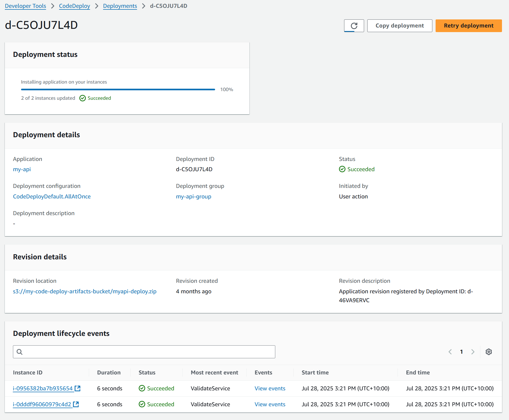509x420 pixels.
Task: View events for instance i-0956382ba7b935654
Action: (x=270, y=388)
